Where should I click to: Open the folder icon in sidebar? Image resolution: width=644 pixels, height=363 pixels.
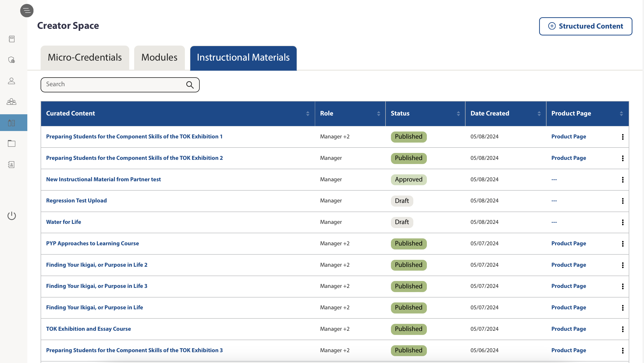coord(12,143)
